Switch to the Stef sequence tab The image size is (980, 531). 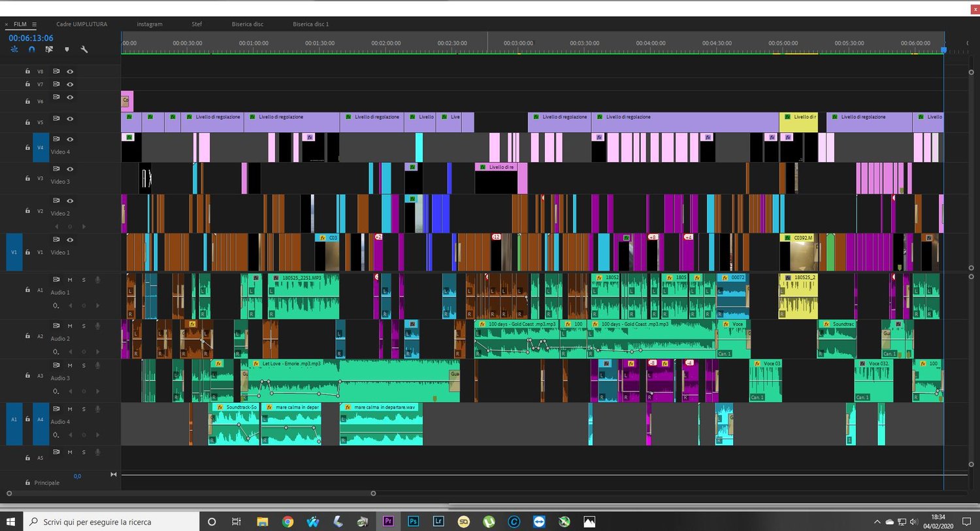tap(197, 24)
